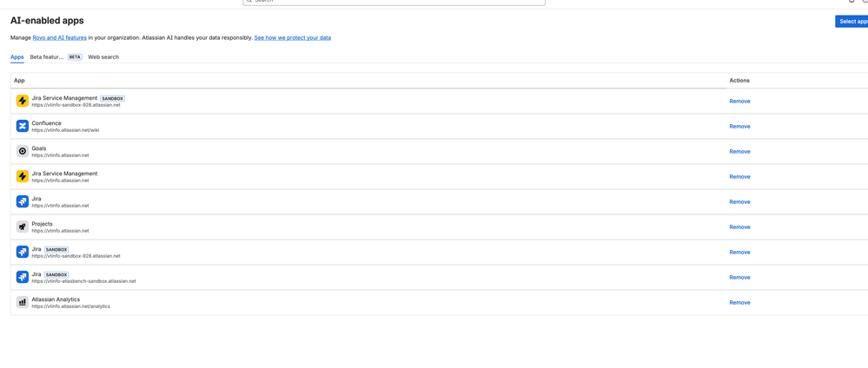The width and height of the screenshot is (868, 368).
Task: Open the Apps tab
Action: 17,57
